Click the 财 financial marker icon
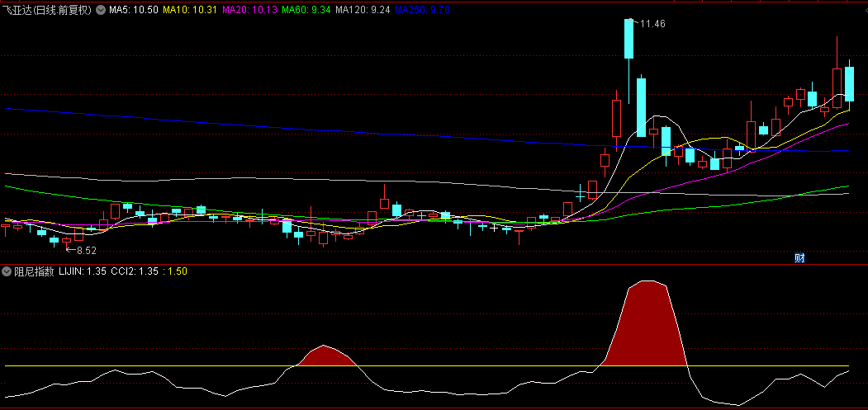 pos(799,258)
